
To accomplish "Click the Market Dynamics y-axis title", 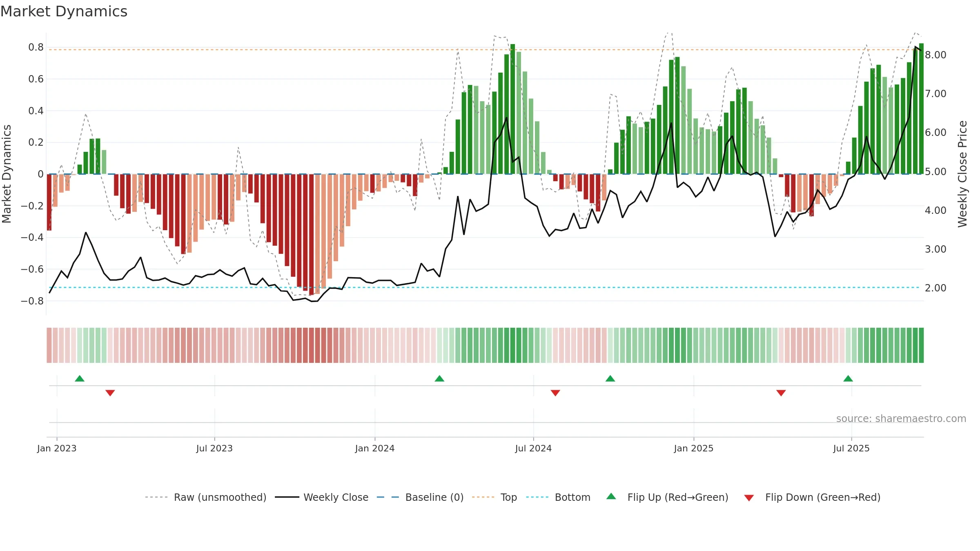I will click(x=7, y=174).
